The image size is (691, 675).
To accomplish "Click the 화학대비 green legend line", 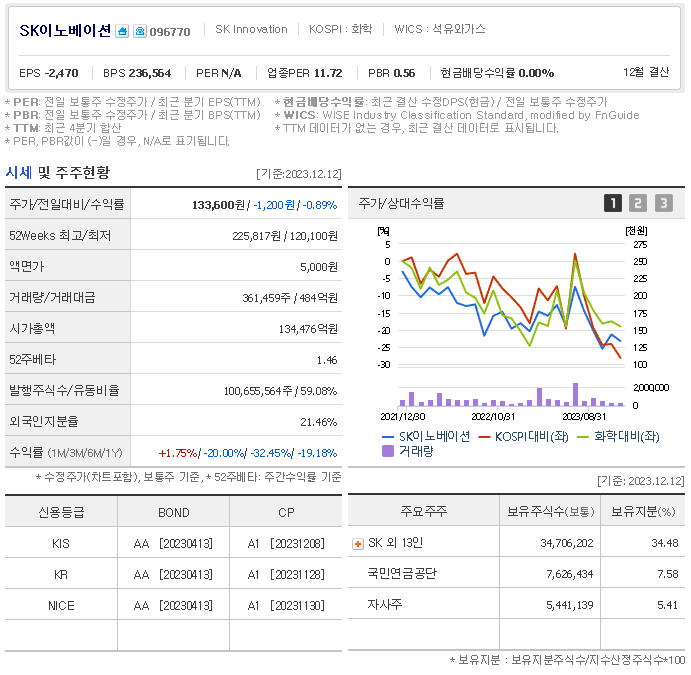I will pyautogui.click(x=583, y=437).
